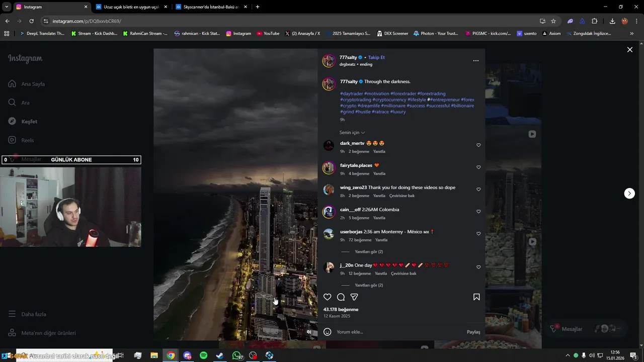Open the Chrome three-dot menu

(636, 21)
